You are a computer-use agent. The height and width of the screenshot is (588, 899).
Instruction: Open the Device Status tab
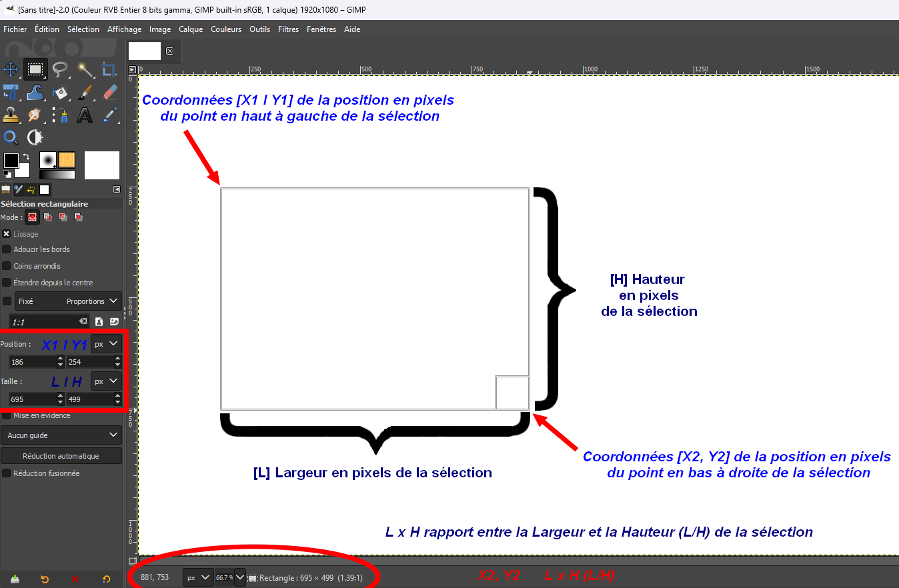pos(19,190)
